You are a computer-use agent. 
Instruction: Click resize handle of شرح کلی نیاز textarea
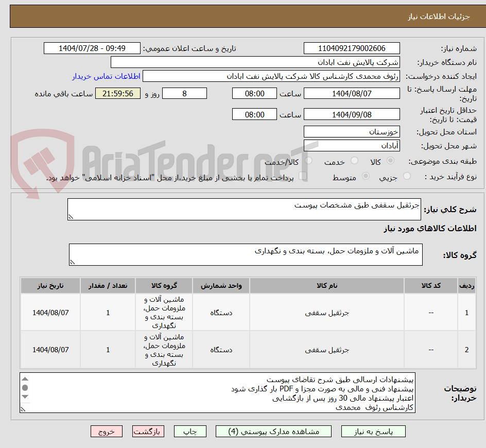coord(71,217)
